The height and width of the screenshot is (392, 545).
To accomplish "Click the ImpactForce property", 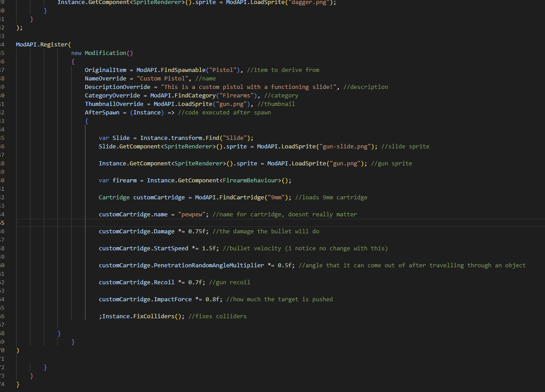I will point(173,299).
